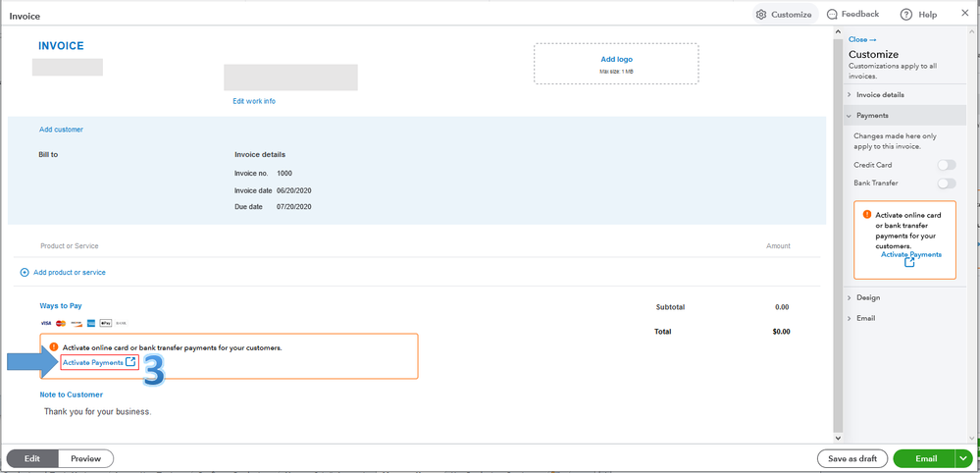
Task: Expand the Invoice details section
Action: [880, 95]
